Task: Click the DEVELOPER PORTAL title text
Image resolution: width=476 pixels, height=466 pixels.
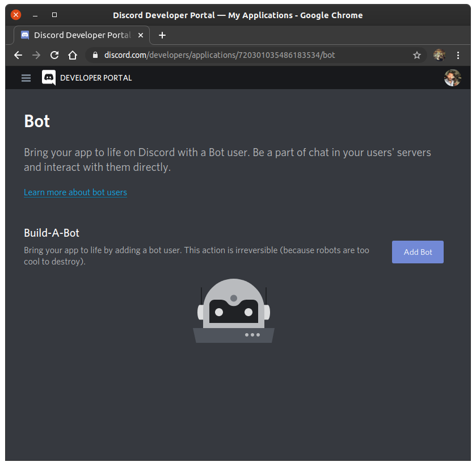Action: click(96, 78)
